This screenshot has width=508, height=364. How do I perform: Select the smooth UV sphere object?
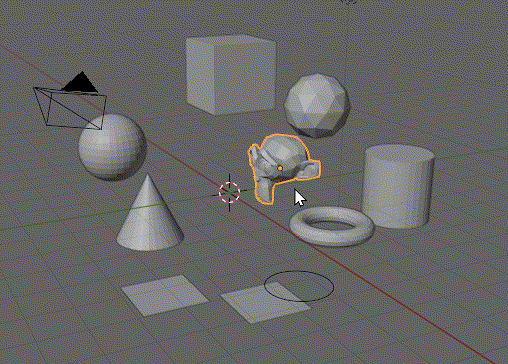tap(112, 147)
